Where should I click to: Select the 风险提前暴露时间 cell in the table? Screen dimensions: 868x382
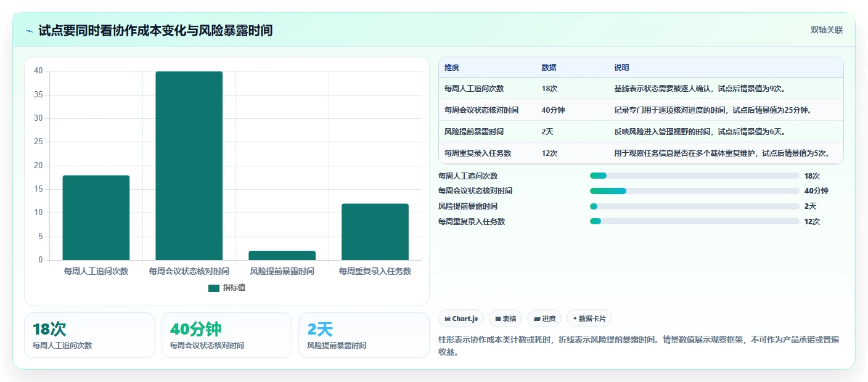pos(474,132)
